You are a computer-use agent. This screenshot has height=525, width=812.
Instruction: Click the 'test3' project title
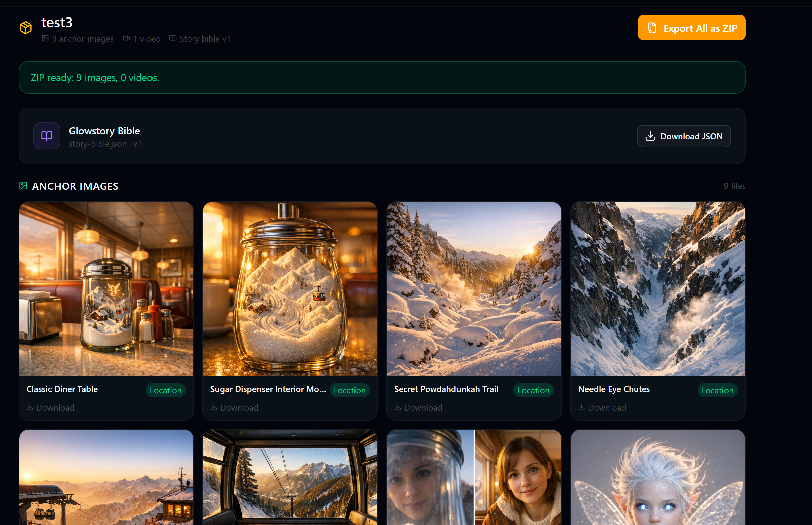tap(57, 23)
